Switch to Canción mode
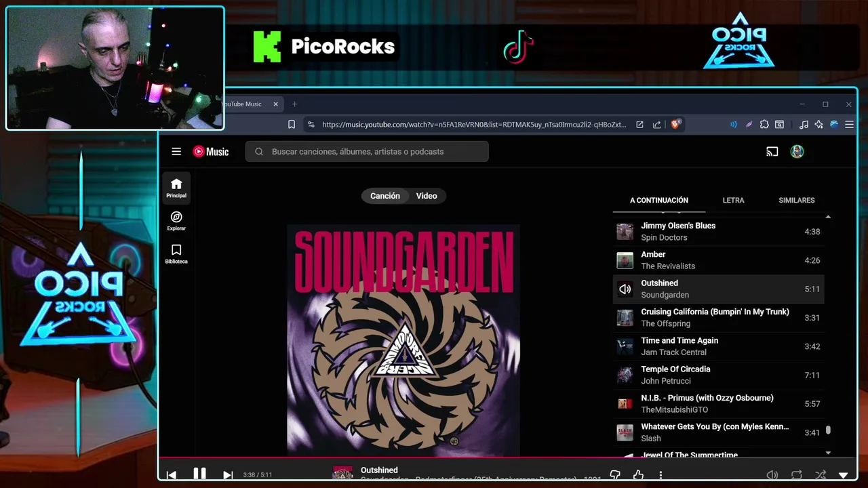 [x=385, y=196]
